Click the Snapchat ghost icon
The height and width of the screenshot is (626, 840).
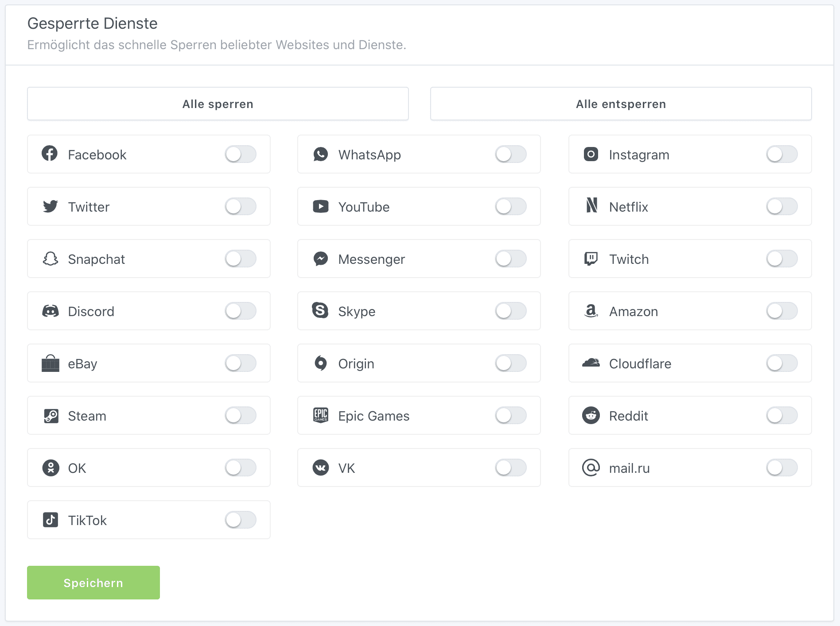click(x=50, y=259)
